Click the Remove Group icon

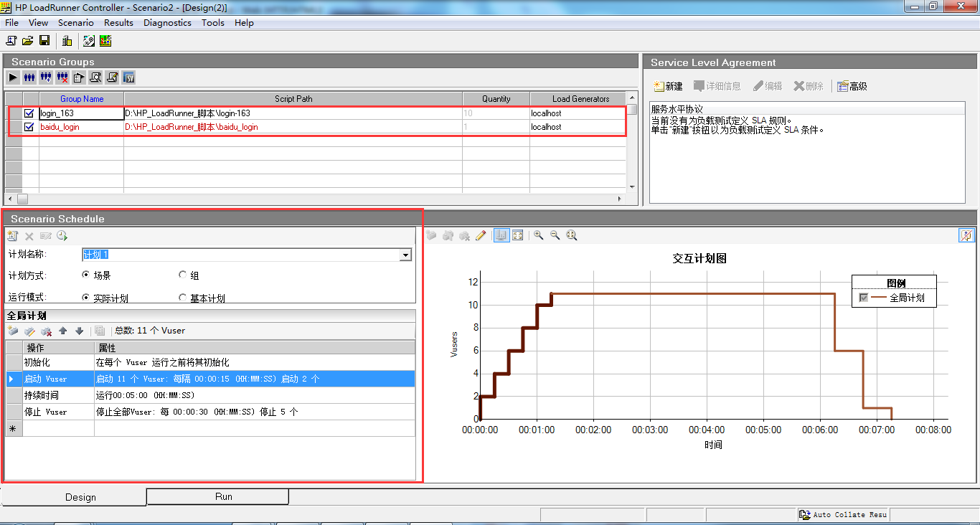(x=62, y=77)
